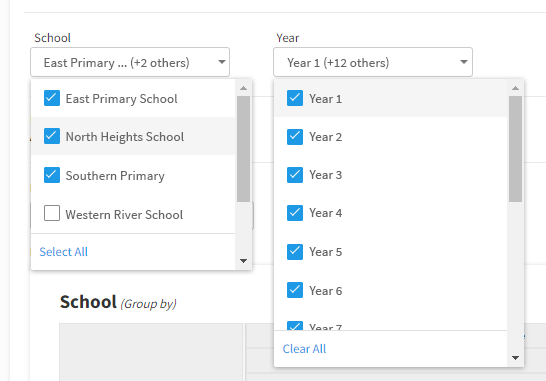Click Year list scroll down arrow
Image resolution: width=546 pixels, height=381 pixels.
pyautogui.click(x=515, y=358)
